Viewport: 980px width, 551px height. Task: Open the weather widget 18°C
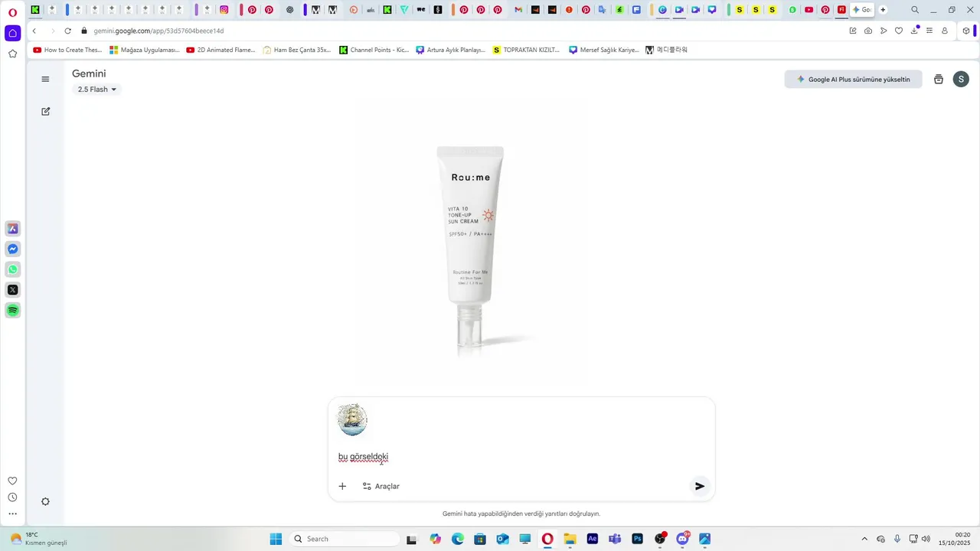pos(38,539)
